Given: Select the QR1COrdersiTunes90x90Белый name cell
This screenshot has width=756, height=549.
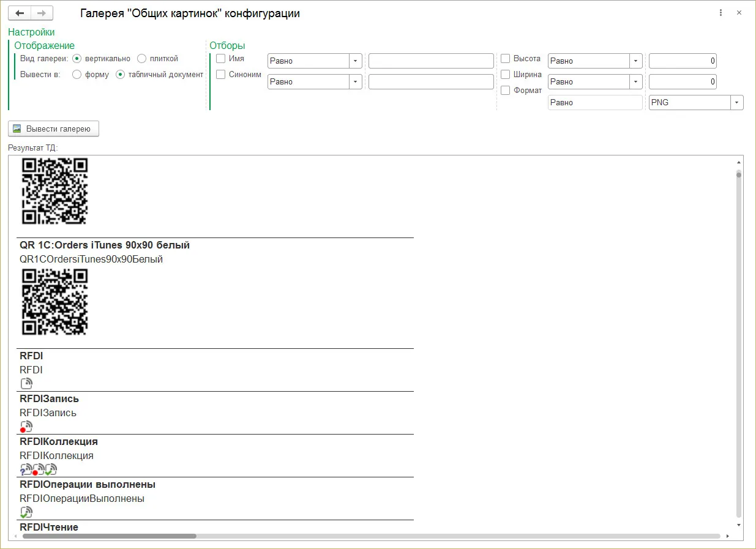Looking at the screenshot, I should coord(91,259).
